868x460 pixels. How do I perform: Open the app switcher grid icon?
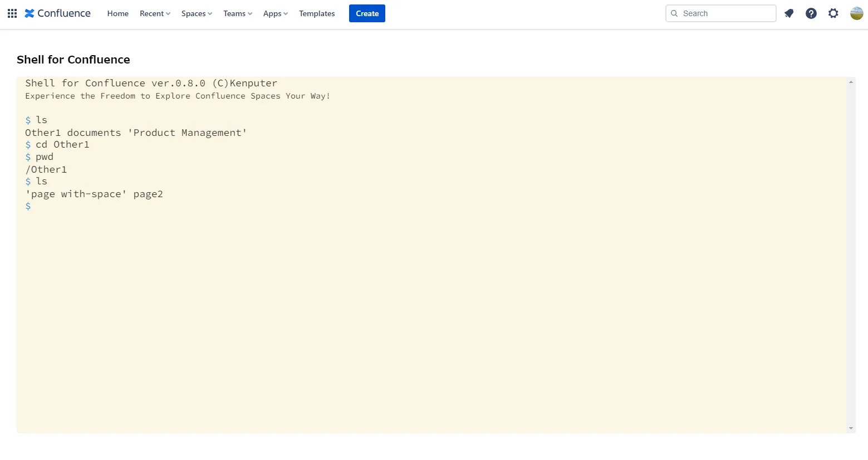(x=12, y=13)
